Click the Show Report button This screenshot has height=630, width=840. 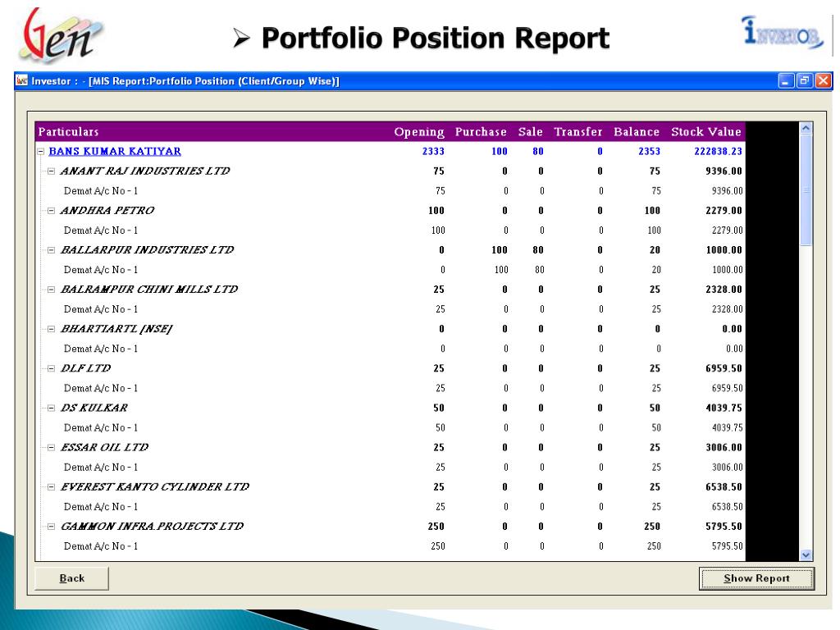(x=756, y=578)
